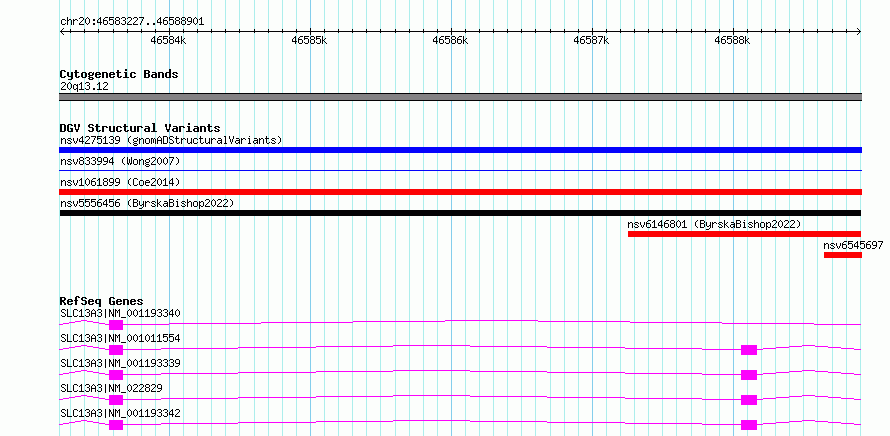The width and height of the screenshot is (890, 436).
Task: Open the nsv5556456 (ByrskaBishop2022) variant label
Action: click(146, 203)
